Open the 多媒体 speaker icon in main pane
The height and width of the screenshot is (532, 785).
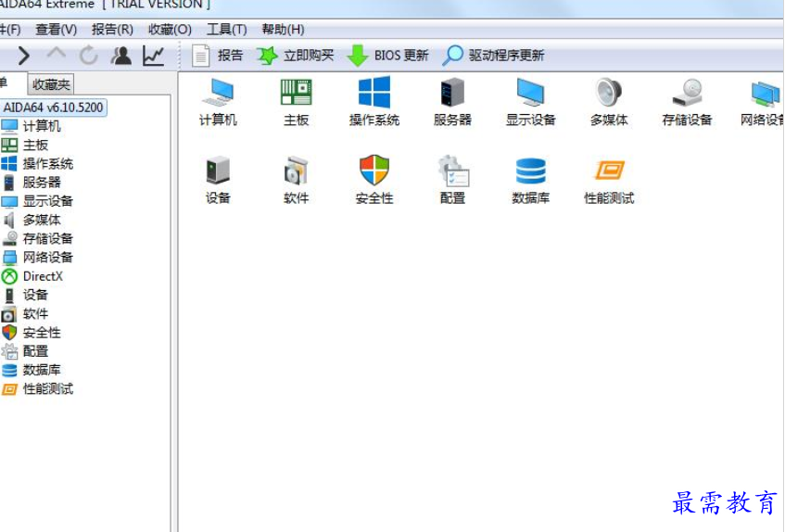pyautogui.click(x=609, y=102)
